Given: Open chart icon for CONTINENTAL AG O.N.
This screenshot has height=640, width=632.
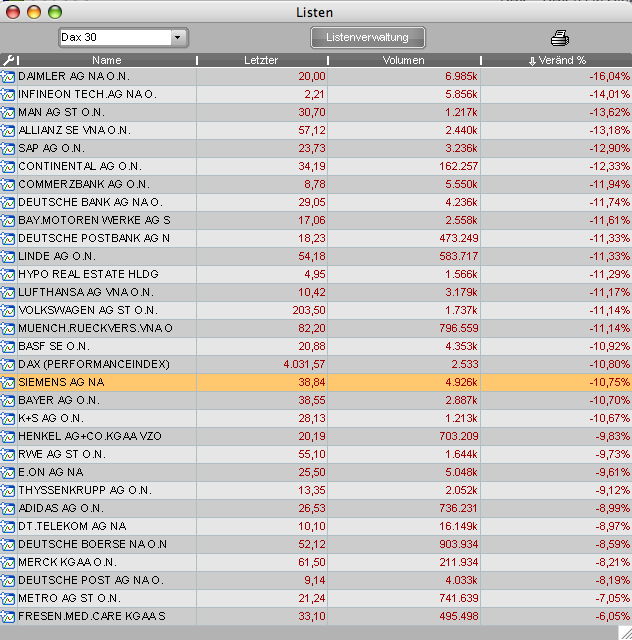Looking at the screenshot, I should click(x=8, y=167).
